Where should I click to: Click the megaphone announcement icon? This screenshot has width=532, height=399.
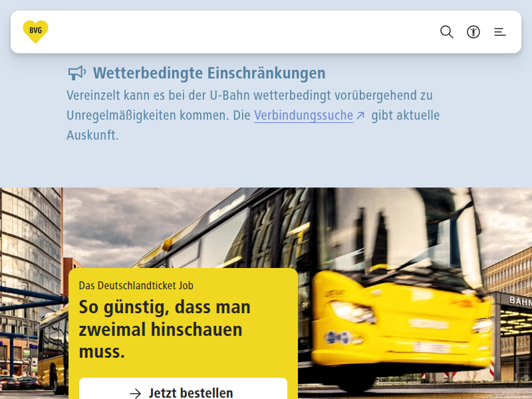(x=77, y=72)
